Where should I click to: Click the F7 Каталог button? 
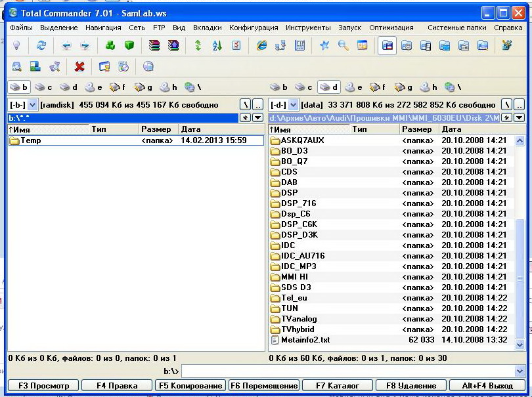tap(338, 385)
